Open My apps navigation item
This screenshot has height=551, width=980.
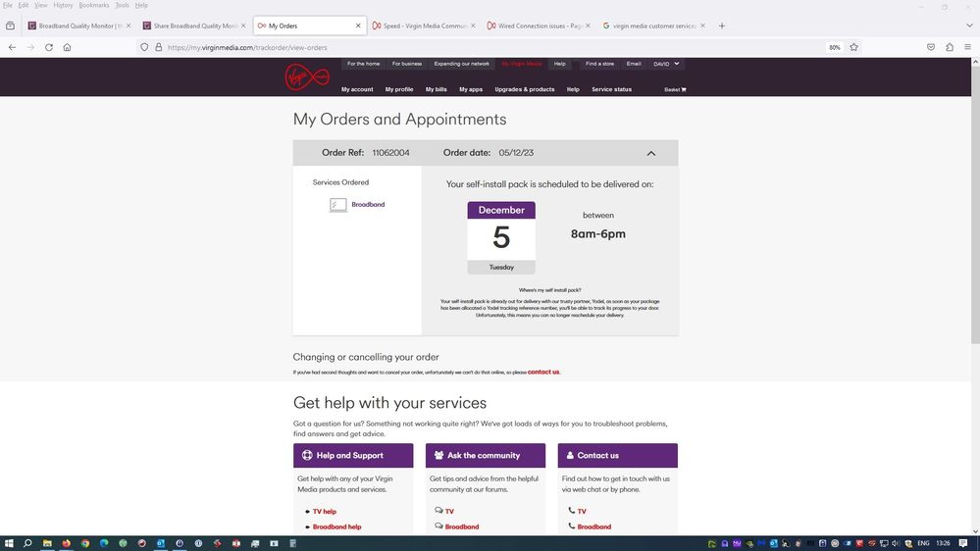click(471, 89)
